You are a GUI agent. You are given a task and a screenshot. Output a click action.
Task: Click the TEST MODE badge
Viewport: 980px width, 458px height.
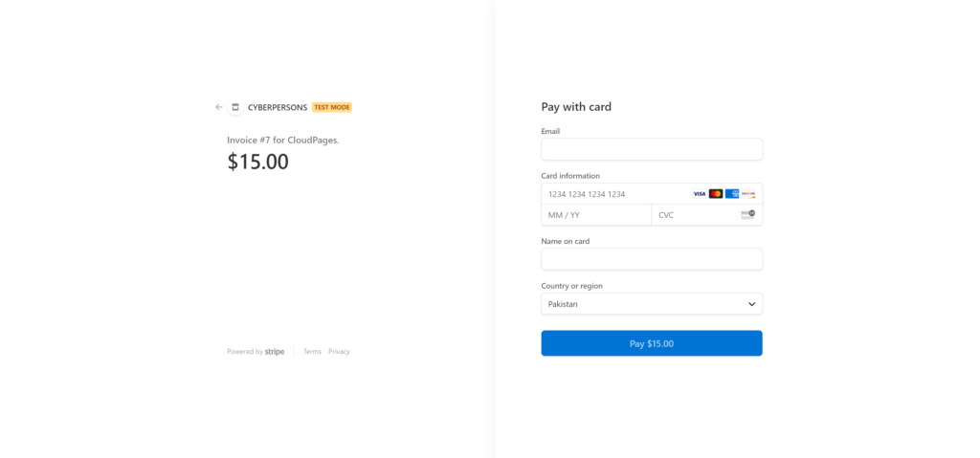(332, 107)
